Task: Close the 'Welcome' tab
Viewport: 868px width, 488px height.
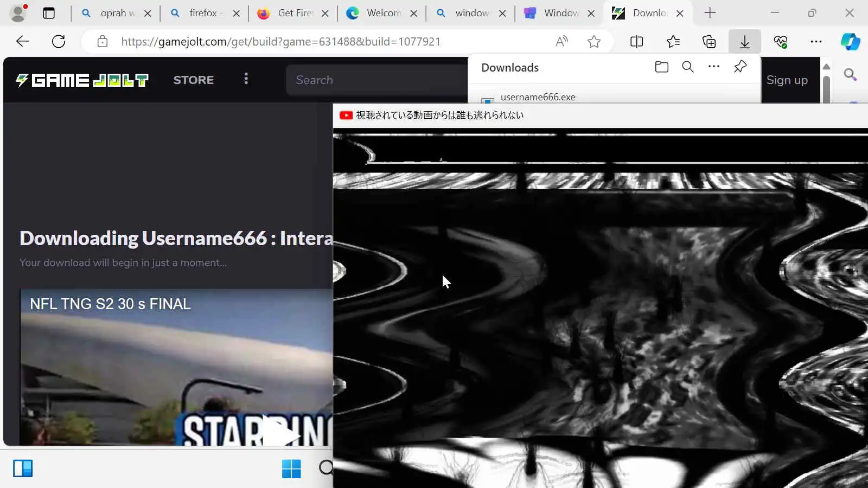Action: pyautogui.click(x=414, y=13)
